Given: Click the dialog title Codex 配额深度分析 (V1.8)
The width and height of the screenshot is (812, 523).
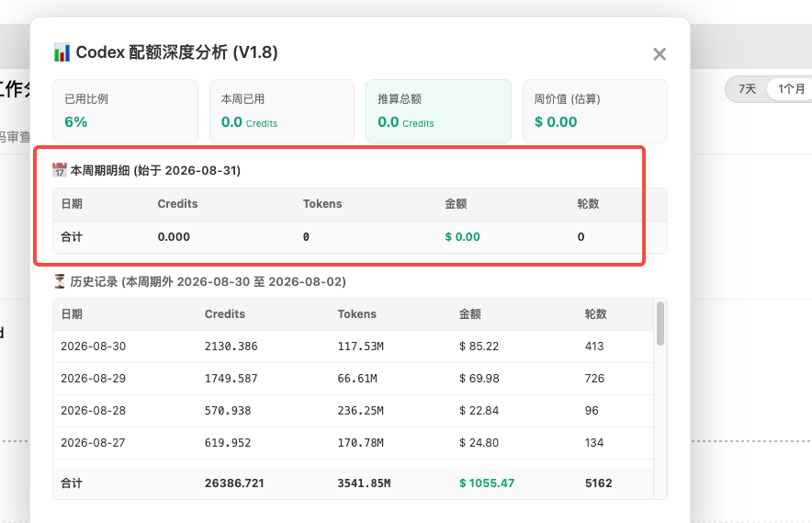Looking at the screenshot, I should (x=176, y=52).
